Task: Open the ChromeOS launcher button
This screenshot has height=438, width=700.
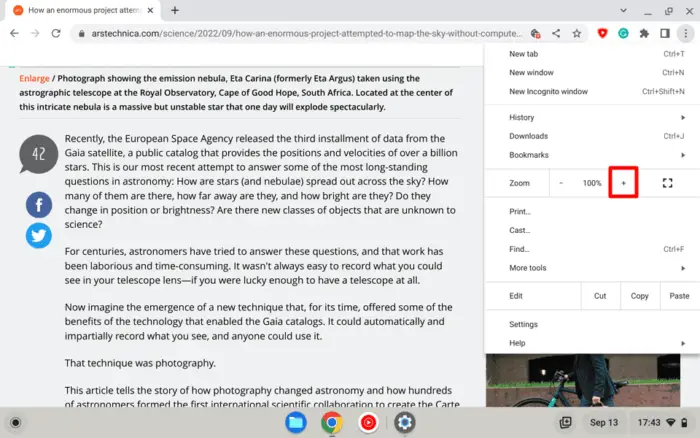Action: [16, 422]
